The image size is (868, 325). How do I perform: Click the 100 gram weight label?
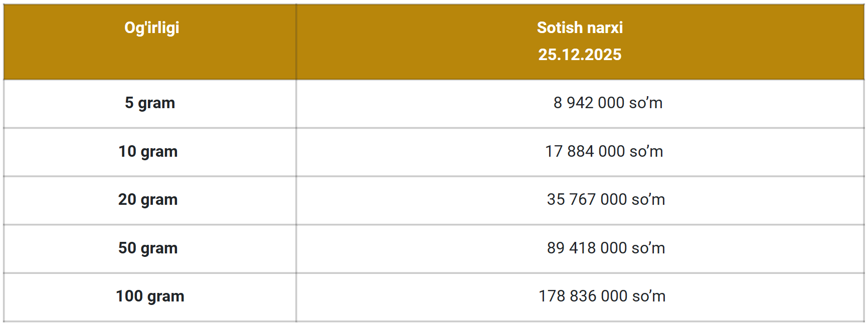coord(150,296)
